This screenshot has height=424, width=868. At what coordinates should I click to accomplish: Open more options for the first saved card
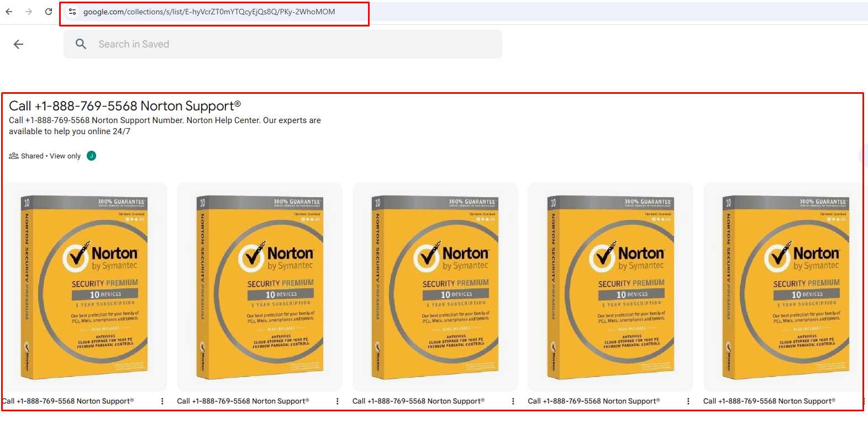pos(162,401)
